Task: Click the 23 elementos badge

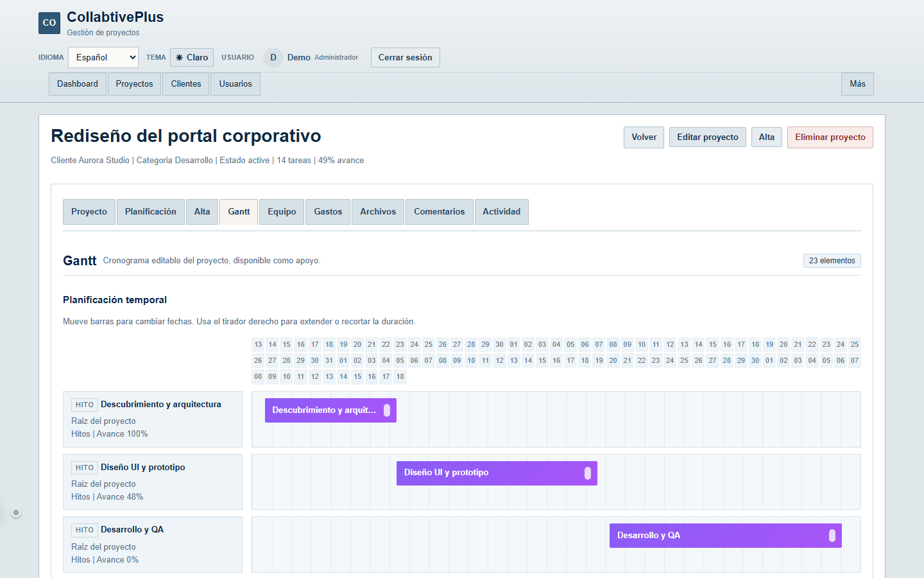Action: 832,261
